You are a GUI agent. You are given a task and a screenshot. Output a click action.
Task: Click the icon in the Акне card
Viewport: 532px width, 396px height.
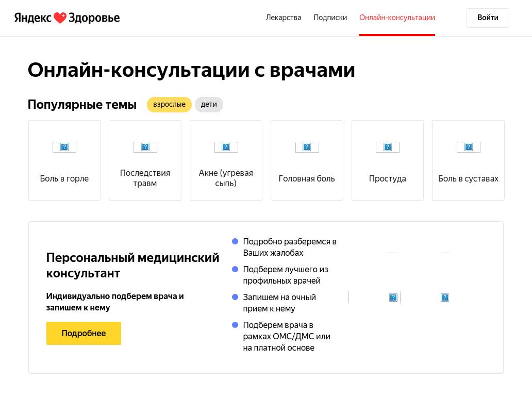coord(226,147)
